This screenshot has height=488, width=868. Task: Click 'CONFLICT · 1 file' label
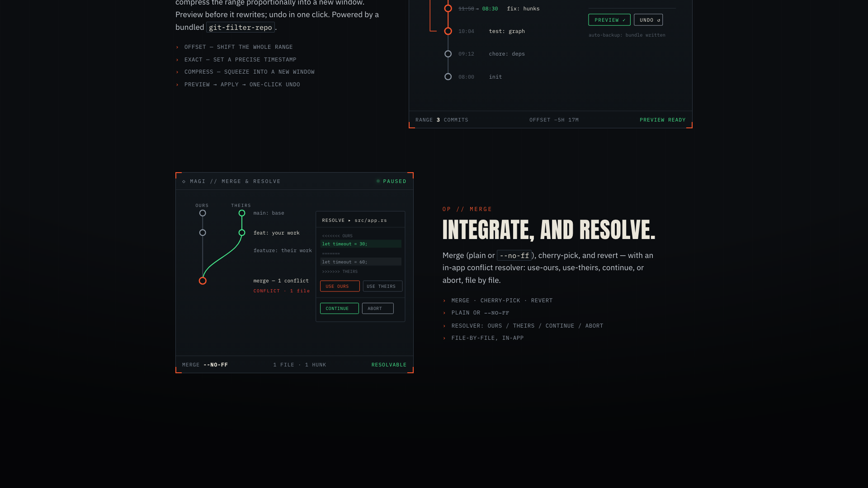coord(282,291)
